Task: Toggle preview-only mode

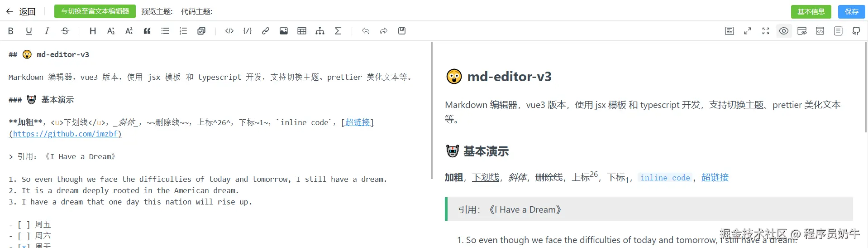Action: [802, 31]
